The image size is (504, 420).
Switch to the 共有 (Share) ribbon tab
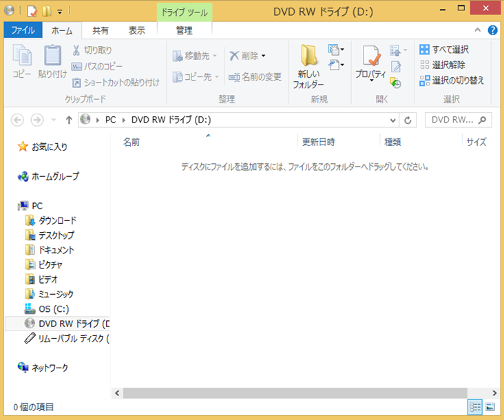click(101, 30)
